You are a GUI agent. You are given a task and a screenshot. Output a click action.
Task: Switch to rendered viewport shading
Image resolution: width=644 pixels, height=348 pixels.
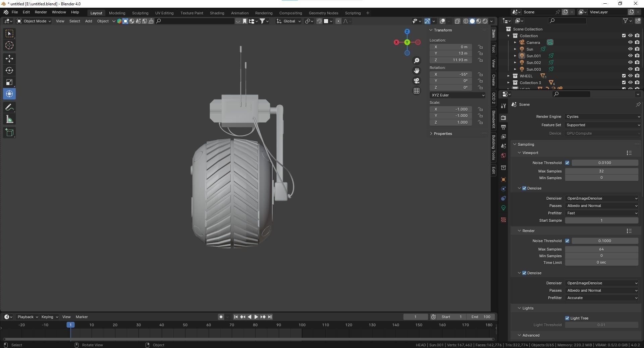(485, 21)
